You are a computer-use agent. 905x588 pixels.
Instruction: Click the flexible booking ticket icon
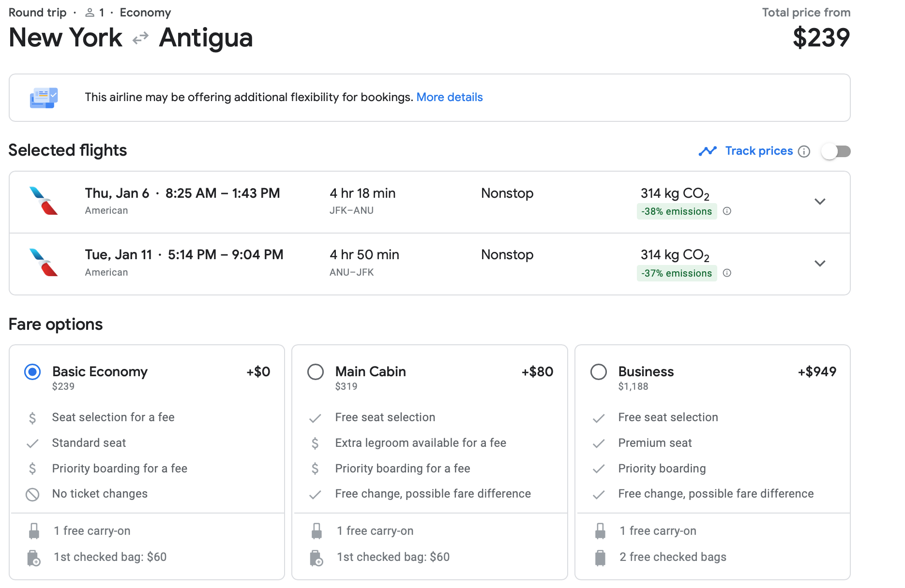(x=44, y=98)
